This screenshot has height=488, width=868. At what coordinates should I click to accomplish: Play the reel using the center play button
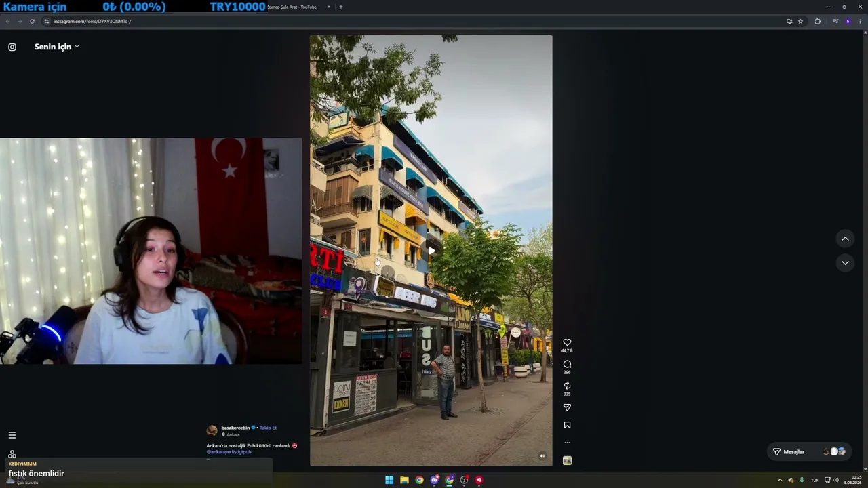point(431,251)
